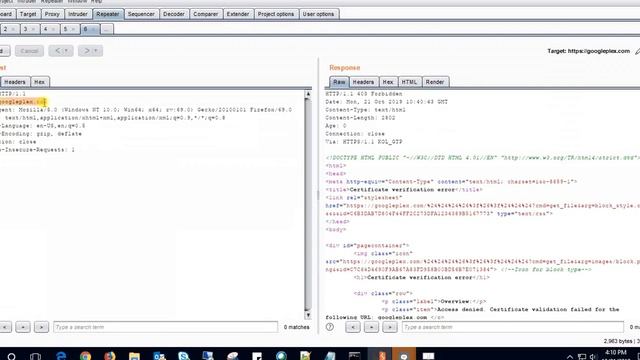Open the Decoder tab
Viewport: 640px width, 360px height.
[x=174, y=14]
